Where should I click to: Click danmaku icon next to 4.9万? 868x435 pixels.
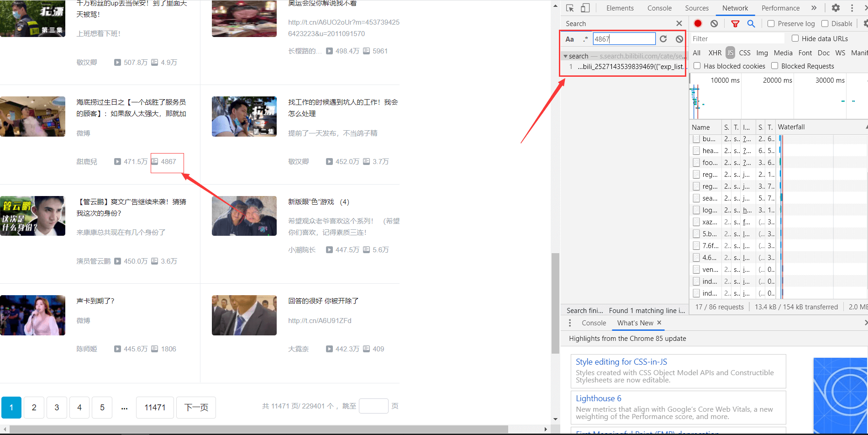pos(155,63)
